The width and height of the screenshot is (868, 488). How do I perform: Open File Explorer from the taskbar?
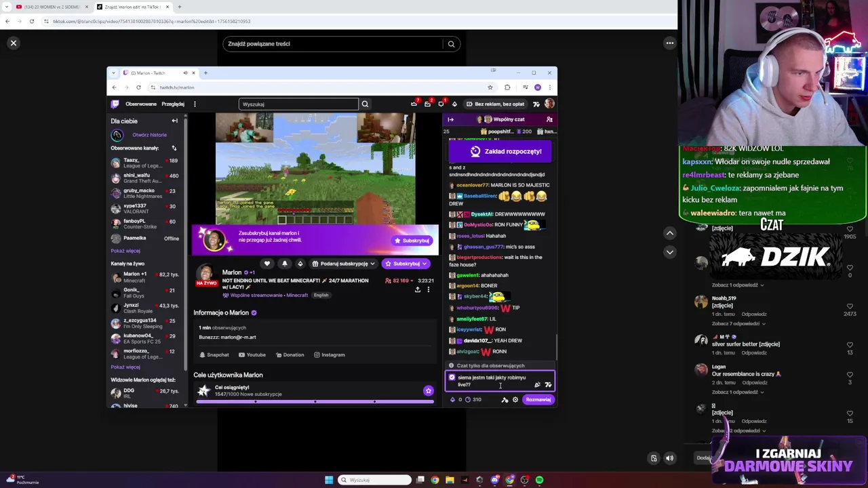pyautogui.click(x=450, y=480)
